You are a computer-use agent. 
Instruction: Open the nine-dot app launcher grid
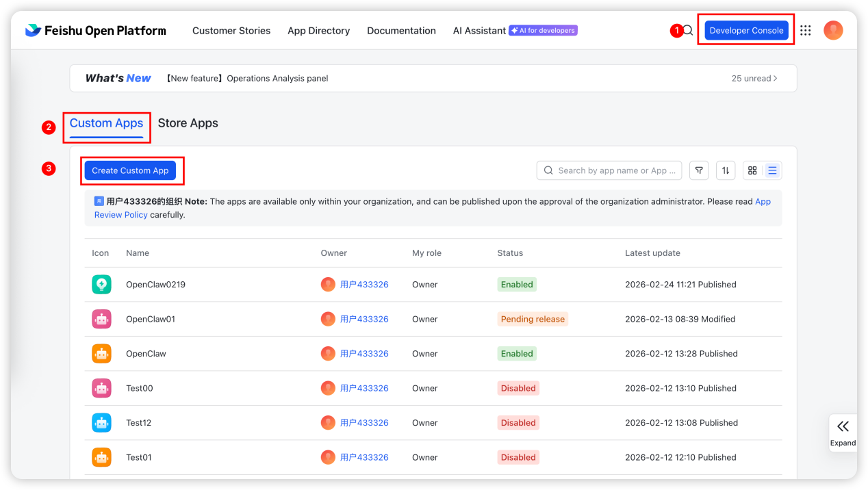(x=805, y=30)
